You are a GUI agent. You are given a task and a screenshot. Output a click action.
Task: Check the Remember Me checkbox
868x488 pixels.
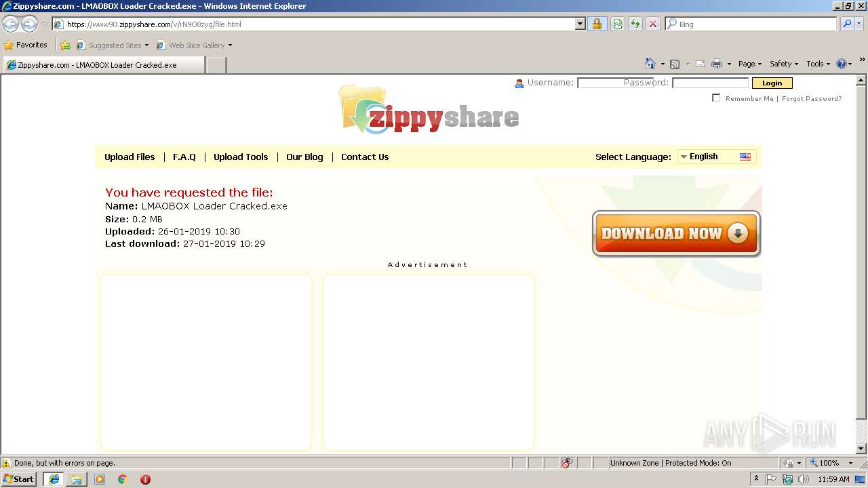(x=716, y=98)
